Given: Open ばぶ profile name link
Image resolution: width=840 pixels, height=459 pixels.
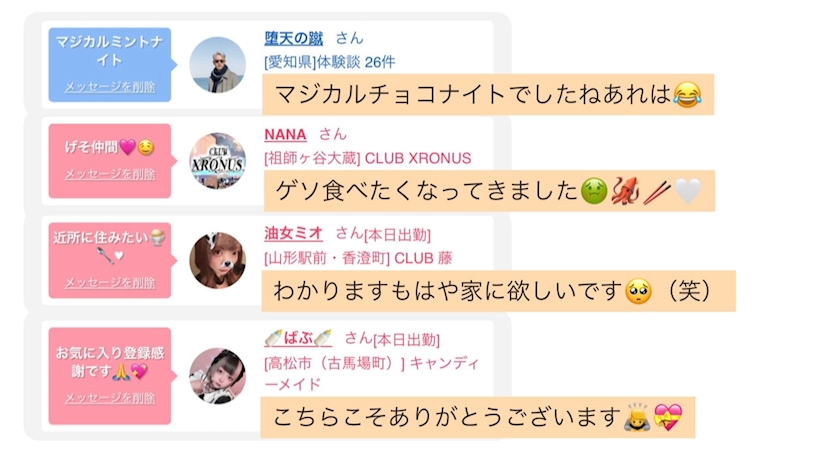Looking at the screenshot, I should [x=298, y=338].
